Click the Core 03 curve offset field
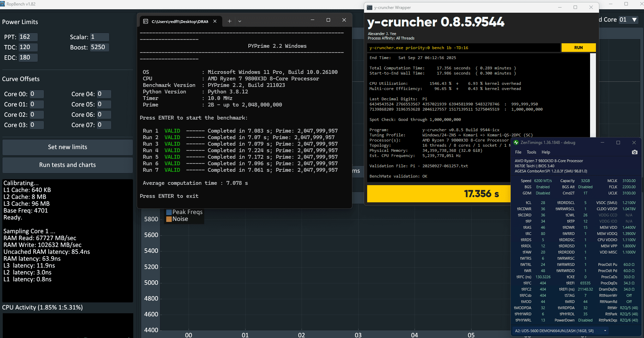Viewport: 644px width, 338px height. click(x=36, y=125)
